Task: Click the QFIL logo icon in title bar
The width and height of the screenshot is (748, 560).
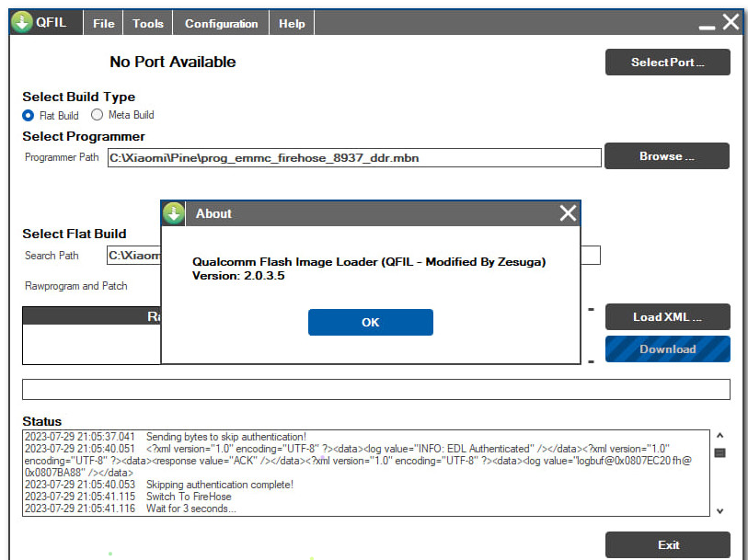Action: 21,23
